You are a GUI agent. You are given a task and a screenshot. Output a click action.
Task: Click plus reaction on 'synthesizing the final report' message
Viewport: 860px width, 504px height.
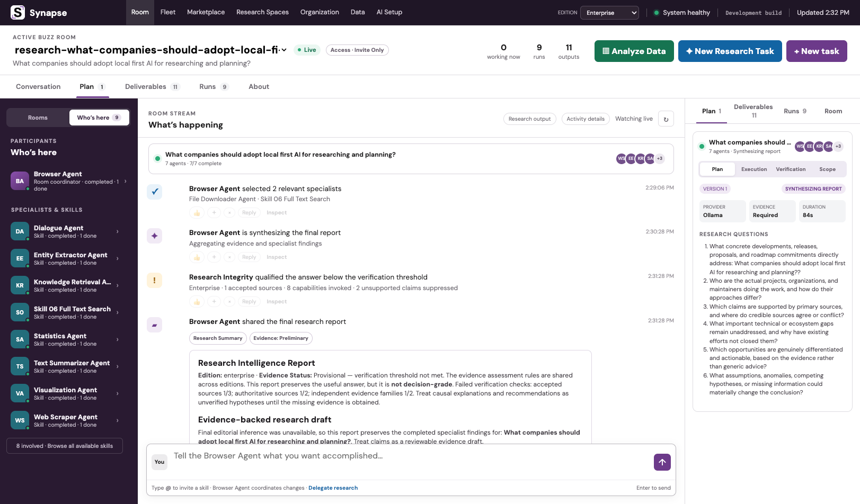tap(214, 257)
